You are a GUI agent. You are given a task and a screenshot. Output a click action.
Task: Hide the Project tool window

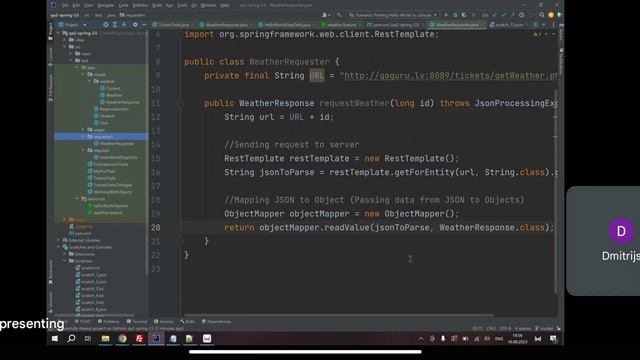pos(144,25)
